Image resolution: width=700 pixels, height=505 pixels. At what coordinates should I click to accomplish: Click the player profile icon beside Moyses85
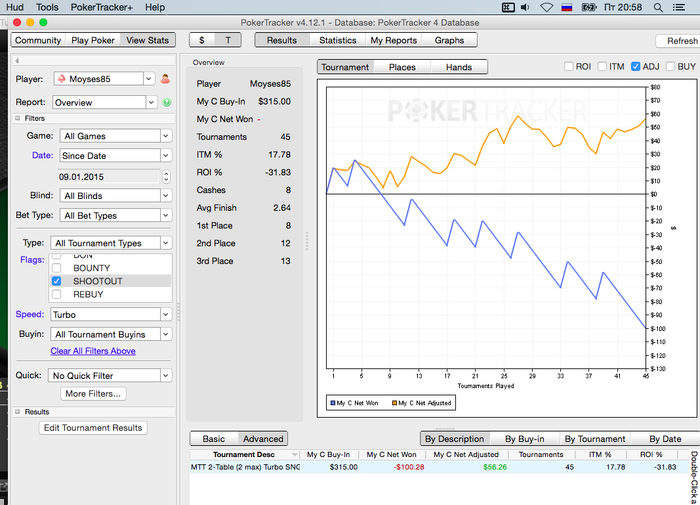click(x=165, y=79)
